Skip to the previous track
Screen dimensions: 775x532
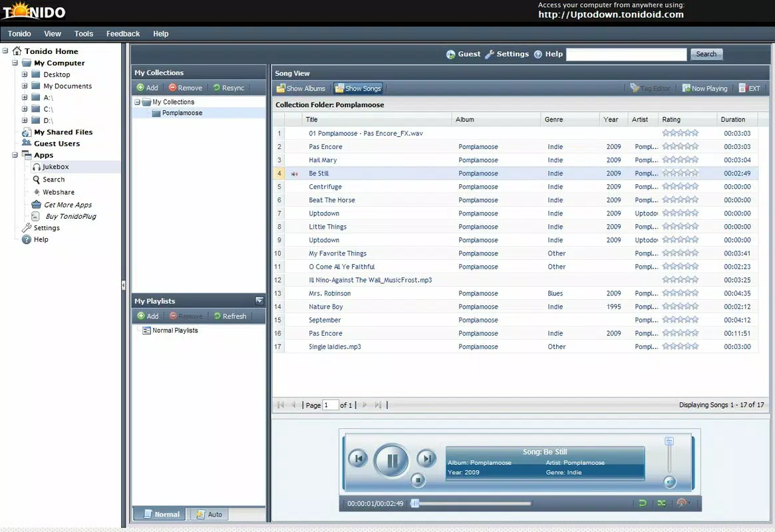click(358, 458)
